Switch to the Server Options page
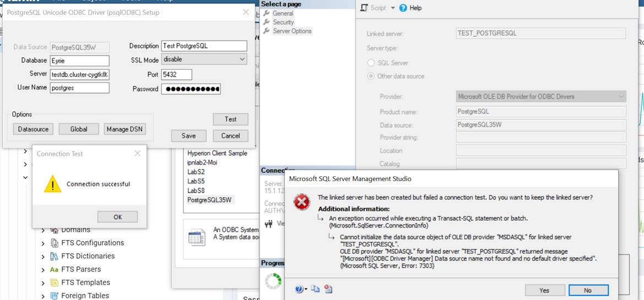Image resolution: width=644 pixels, height=300 pixels. [292, 31]
